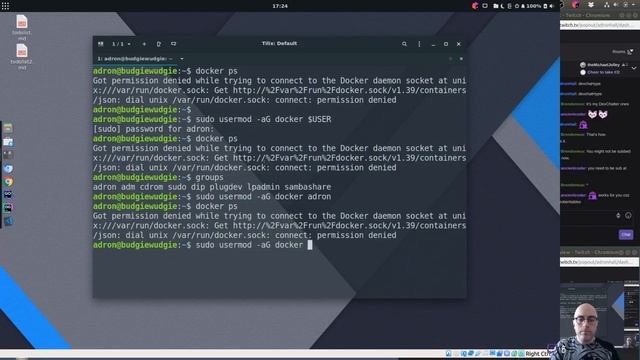The height and width of the screenshot is (360, 640).
Task: Click the purple Chat send button in Twitch
Action: click(x=626, y=235)
